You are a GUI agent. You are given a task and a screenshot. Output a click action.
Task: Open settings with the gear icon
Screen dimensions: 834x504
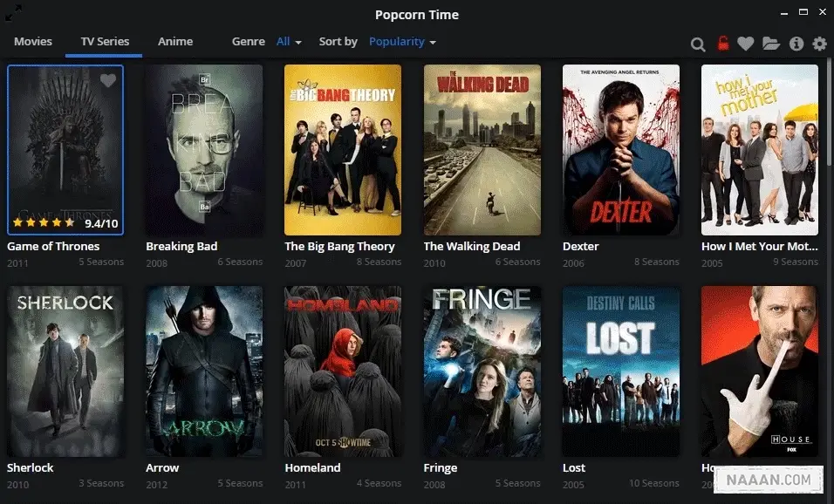[x=819, y=44]
